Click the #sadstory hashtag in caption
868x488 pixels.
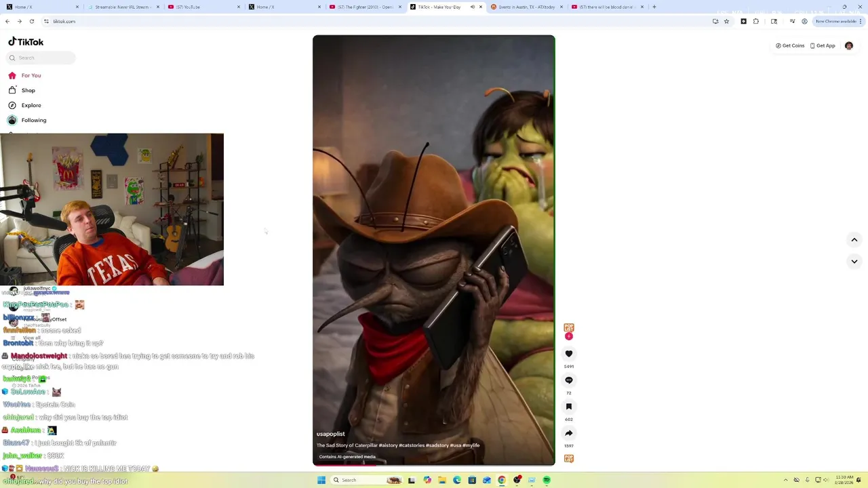click(437, 445)
